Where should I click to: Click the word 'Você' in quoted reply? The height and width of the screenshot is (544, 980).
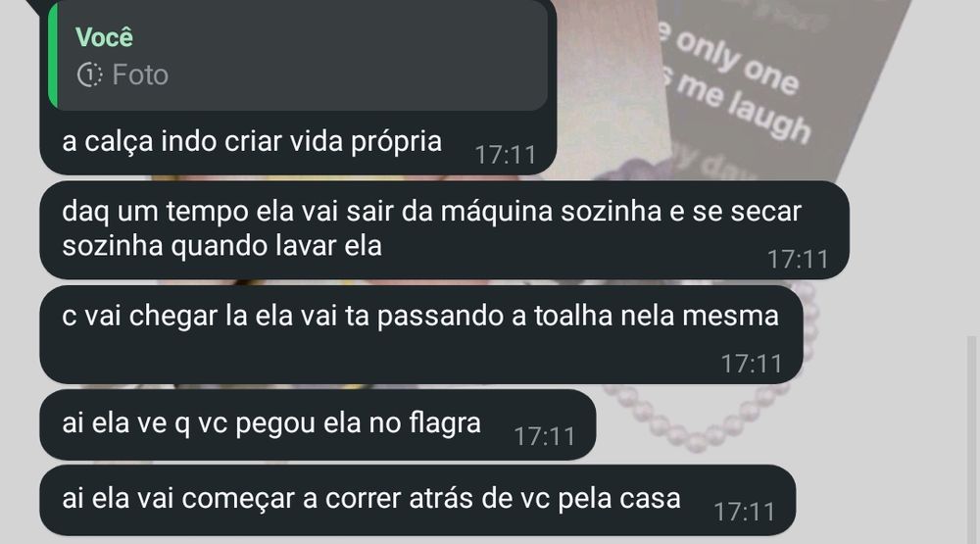click(104, 37)
